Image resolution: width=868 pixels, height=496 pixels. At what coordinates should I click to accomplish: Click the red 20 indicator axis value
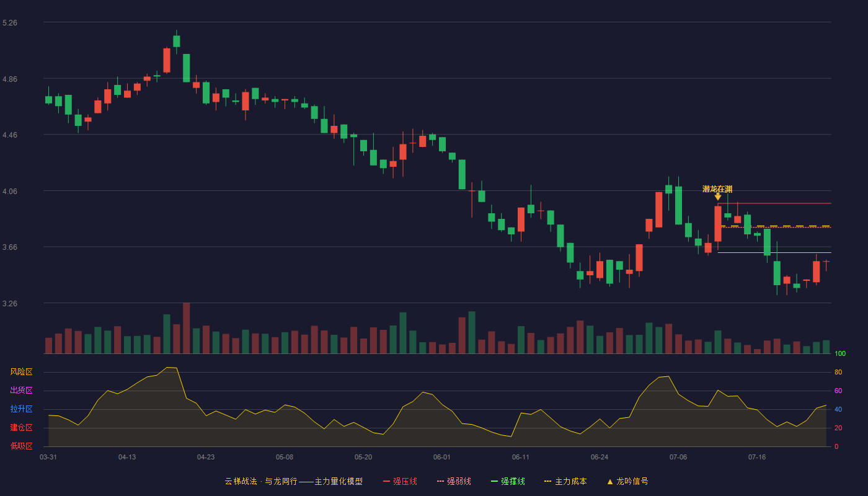click(x=838, y=428)
